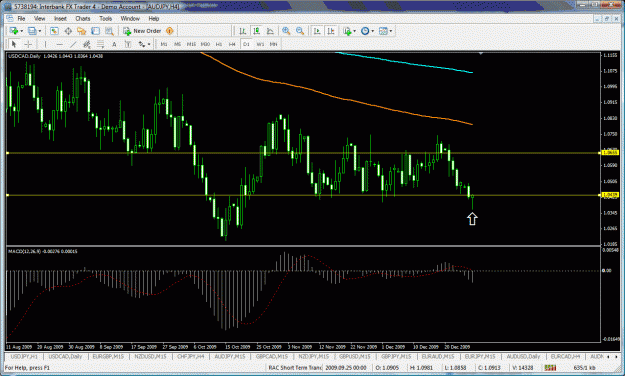The width and height of the screenshot is (625, 376).
Task: Switch timeframe to W1
Action: [x=260, y=44]
